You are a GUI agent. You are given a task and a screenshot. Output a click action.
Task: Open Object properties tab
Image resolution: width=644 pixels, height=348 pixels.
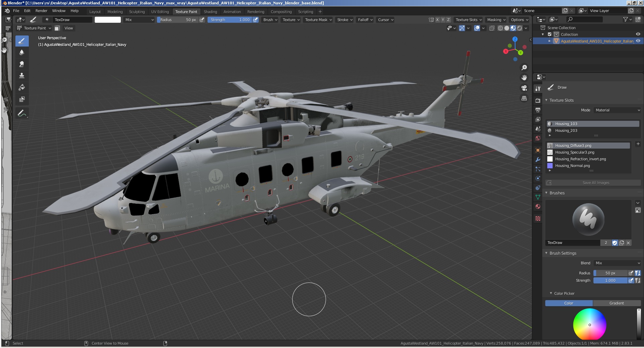(x=538, y=150)
